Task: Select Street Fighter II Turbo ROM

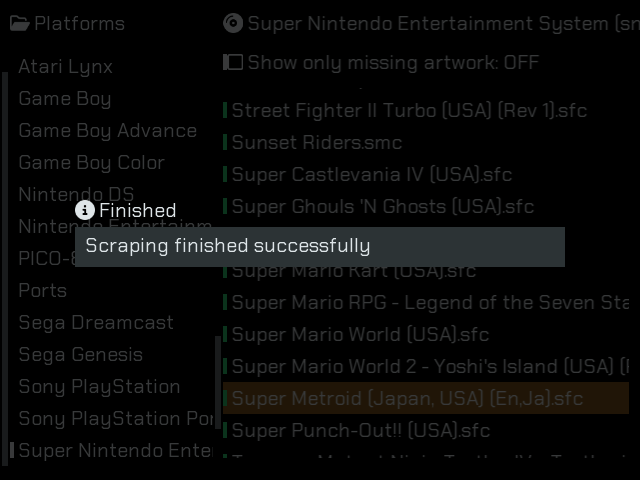Action: click(x=409, y=110)
